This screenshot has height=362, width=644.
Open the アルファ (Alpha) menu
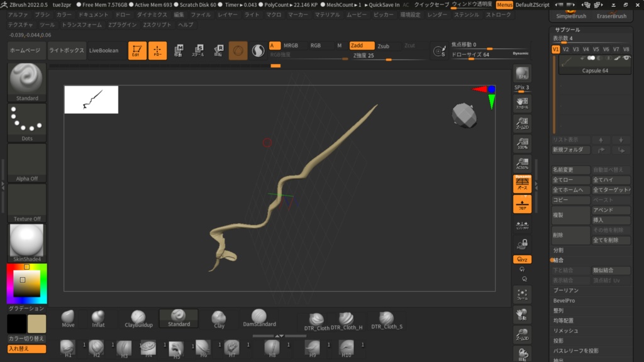(18, 15)
